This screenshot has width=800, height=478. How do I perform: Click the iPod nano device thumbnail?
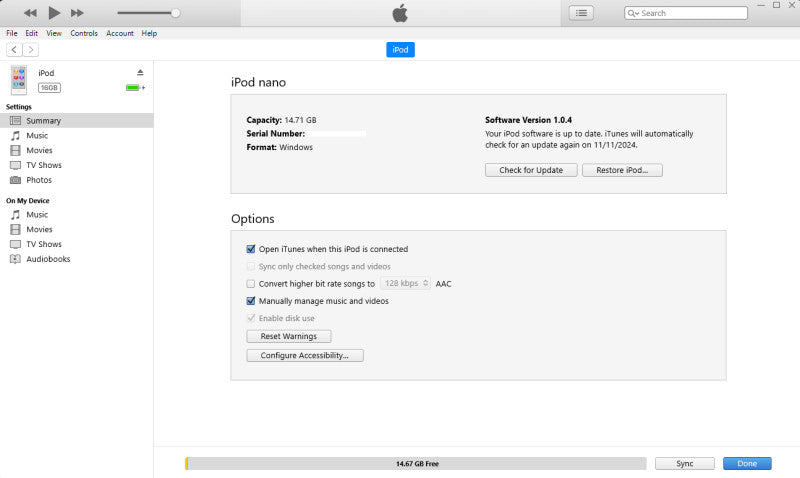(x=19, y=80)
